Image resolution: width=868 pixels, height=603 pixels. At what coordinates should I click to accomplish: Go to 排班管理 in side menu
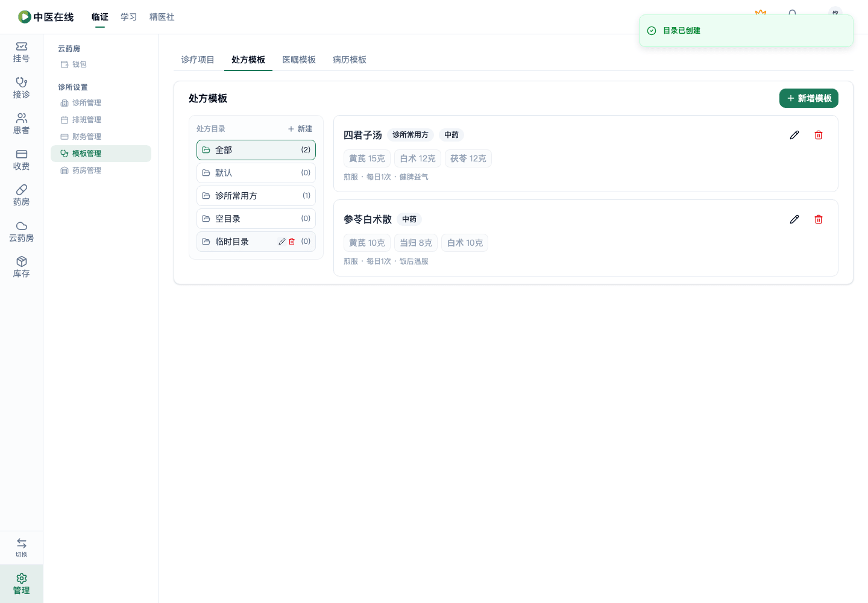pos(101,120)
